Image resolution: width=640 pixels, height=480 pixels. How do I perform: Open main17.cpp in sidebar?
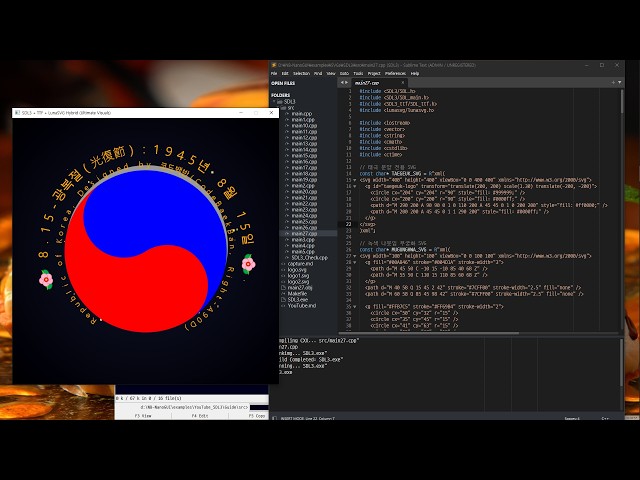point(304,167)
